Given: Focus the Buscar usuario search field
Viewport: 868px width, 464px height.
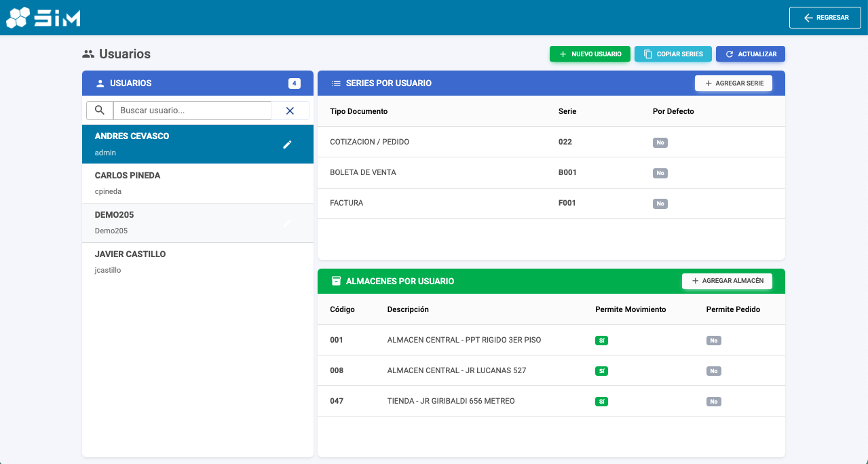Looking at the screenshot, I should click(x=192, y=111).
